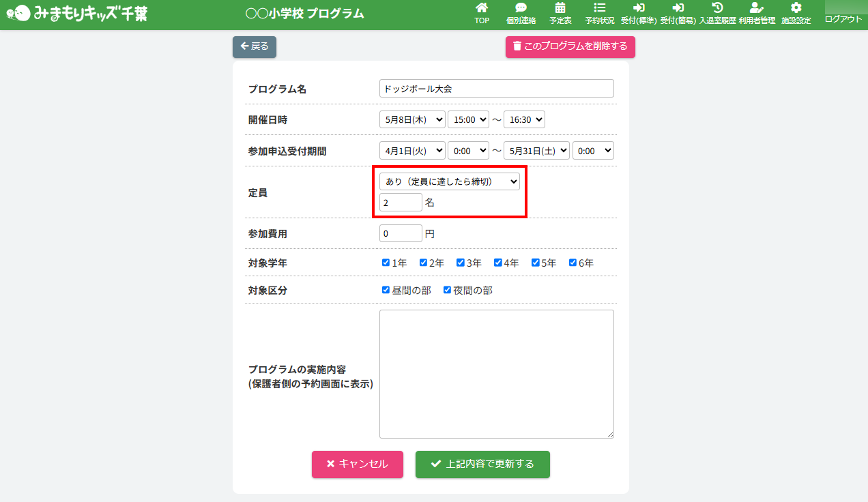868x502 pixels.
Task: Open 個別連絡 chat icon
Action: 521,8
